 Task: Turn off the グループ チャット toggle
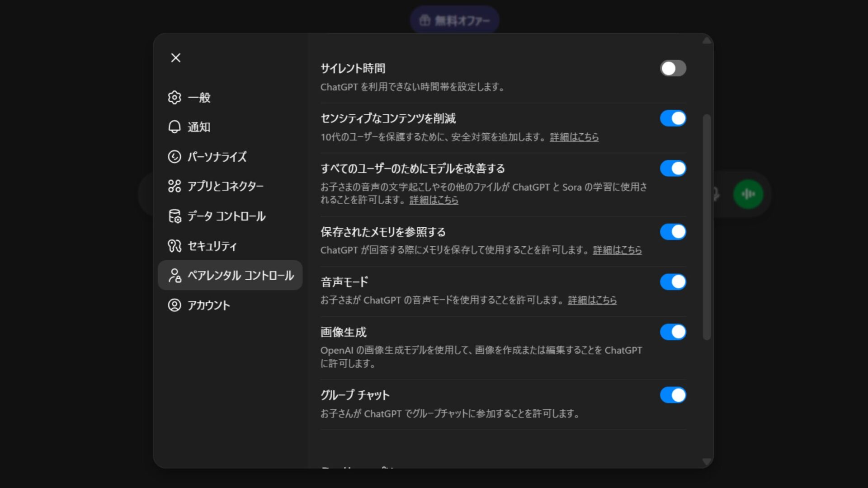coord(673,395)
